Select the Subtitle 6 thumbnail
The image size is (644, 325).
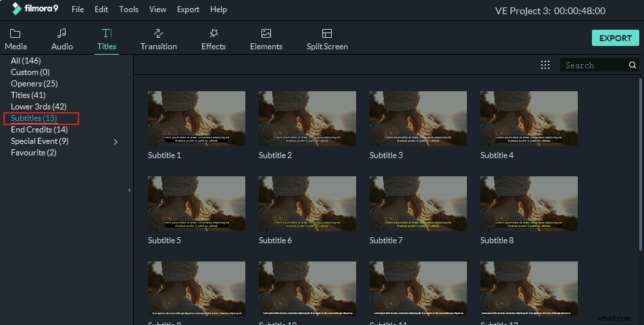pyautogui.click(x=307, y=203)
